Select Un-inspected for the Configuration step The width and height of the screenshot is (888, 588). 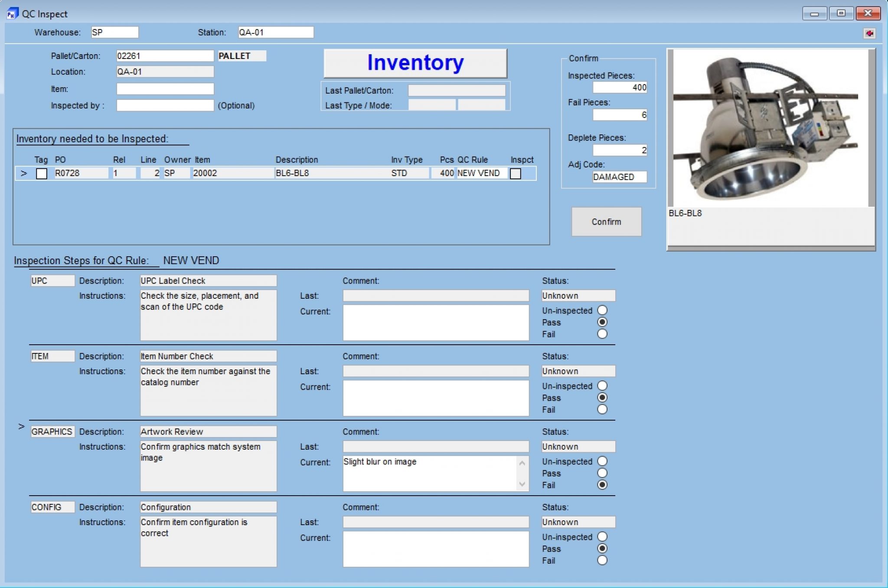[603, 537]
